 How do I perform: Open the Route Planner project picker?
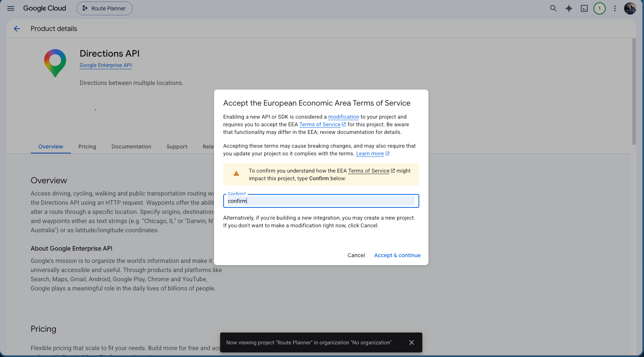(105, 8)
